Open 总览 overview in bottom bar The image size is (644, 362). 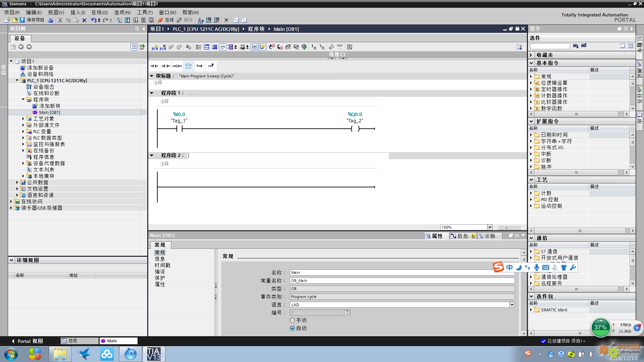pos(79,341)
